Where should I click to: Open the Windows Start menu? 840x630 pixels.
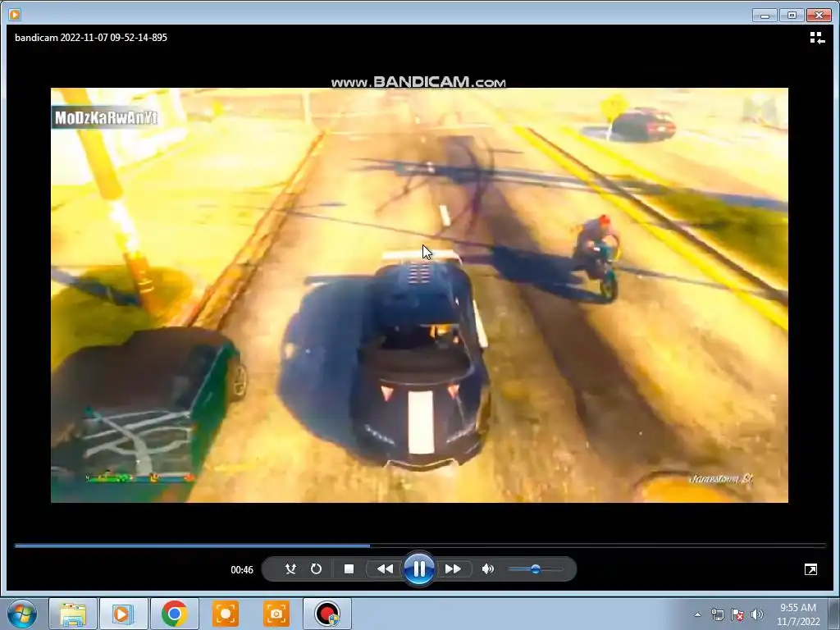22,614
